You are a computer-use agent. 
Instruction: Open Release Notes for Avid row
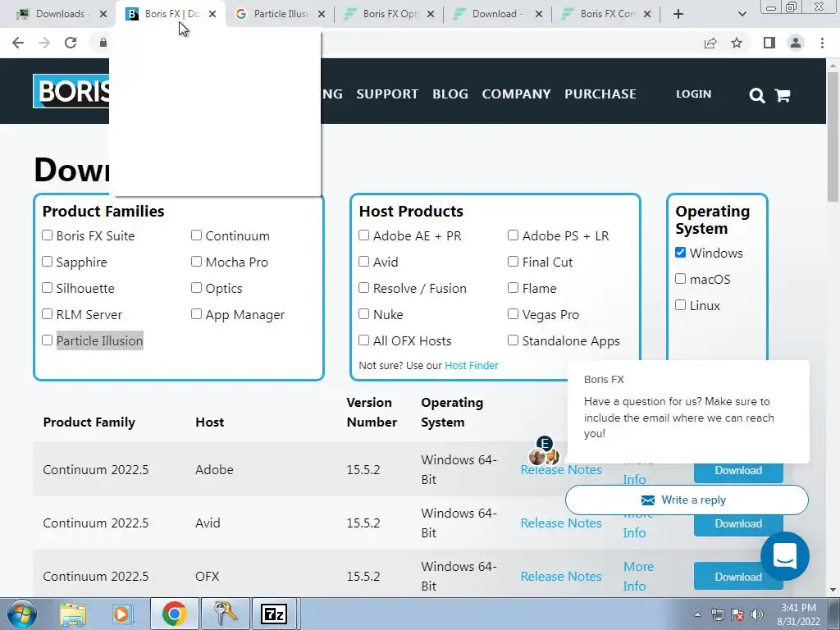point(561,523)
